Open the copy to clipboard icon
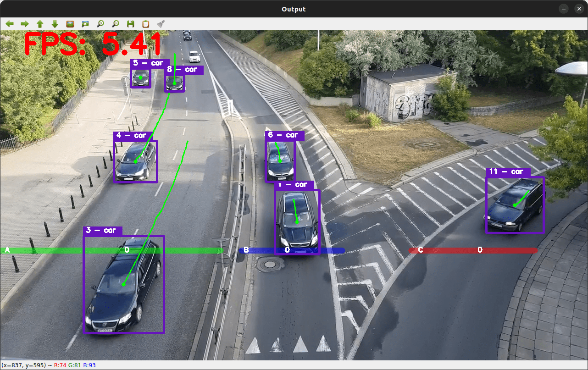This screenshot has height=370, width=588. (x=145, y=24)
